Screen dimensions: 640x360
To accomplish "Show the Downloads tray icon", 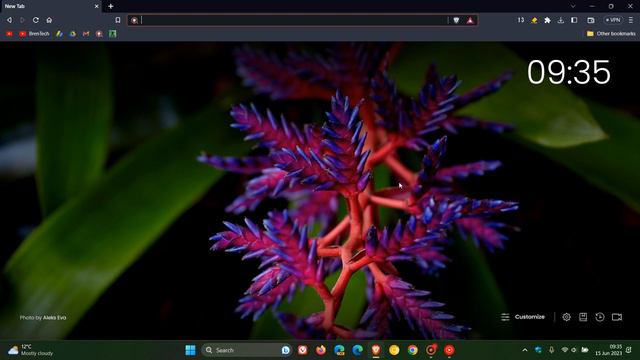I will (x=561, y=20).
